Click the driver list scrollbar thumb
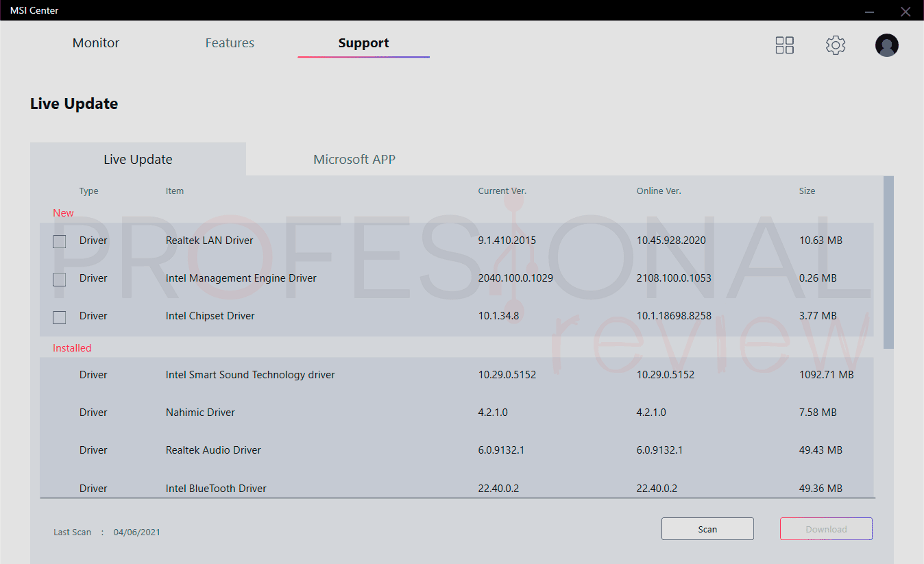The height and width of the screenshot is (564, 924). (888, 262)
